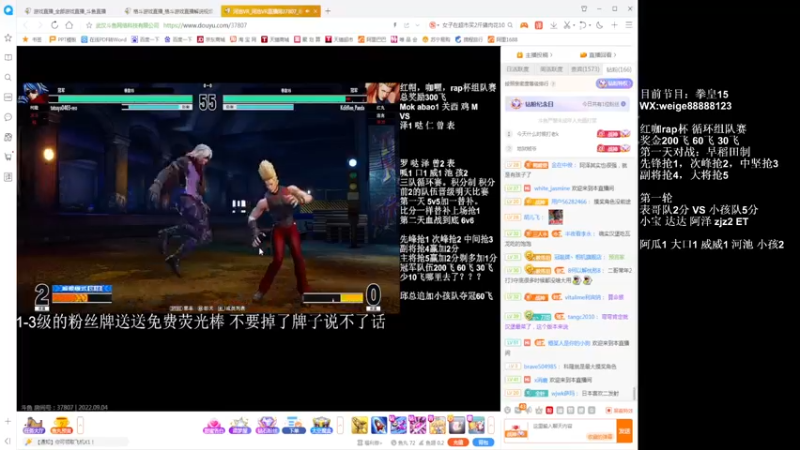Open the 下单 order icon
800x450 pixels.
tap(294, 425)
